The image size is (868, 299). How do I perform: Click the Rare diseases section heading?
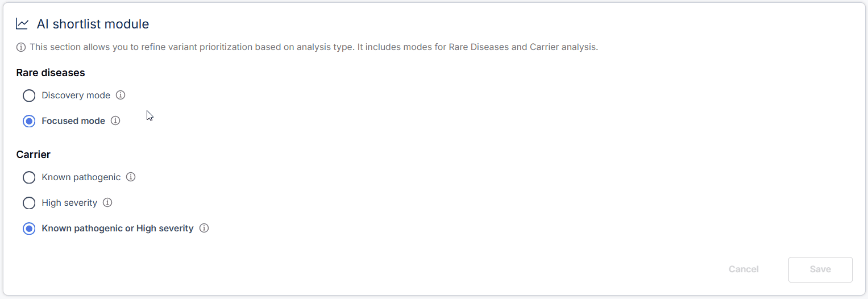[51, 73]
